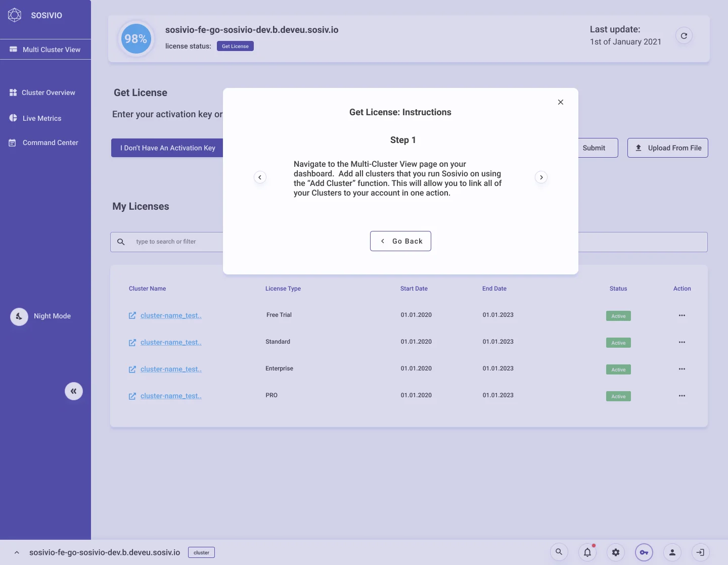The width and height of the screenshot is (728, 565).
Task: Open notifications bell in bottom bar
Action: coord(587,552)
